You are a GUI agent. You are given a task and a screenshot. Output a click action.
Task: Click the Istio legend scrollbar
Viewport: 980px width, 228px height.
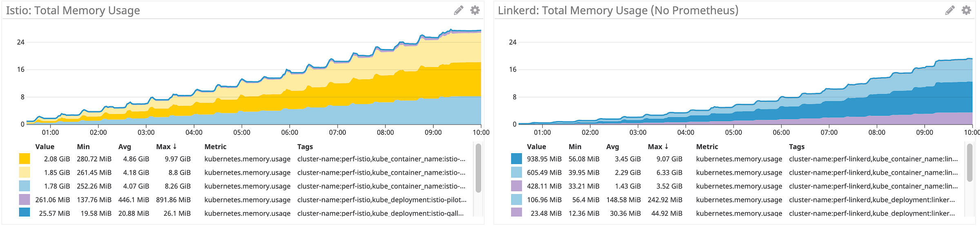(478, 168)
